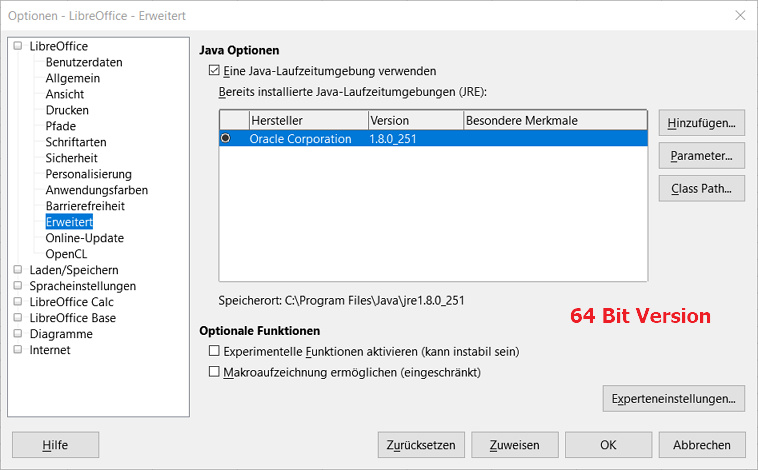Toggle 'Eine Java-Laufzeitumgebung verwenden' checkbox
The height and width of the screenshot is (470, 758).
(214, 71)
